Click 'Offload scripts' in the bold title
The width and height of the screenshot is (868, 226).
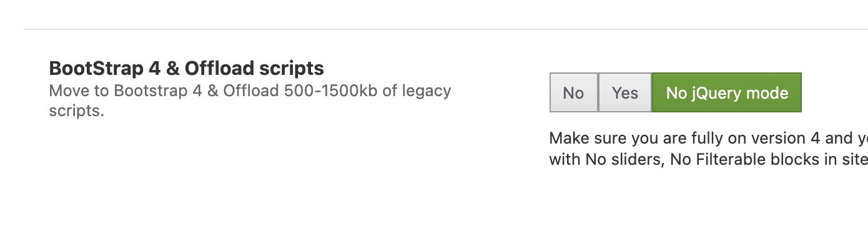click(254, 68)
